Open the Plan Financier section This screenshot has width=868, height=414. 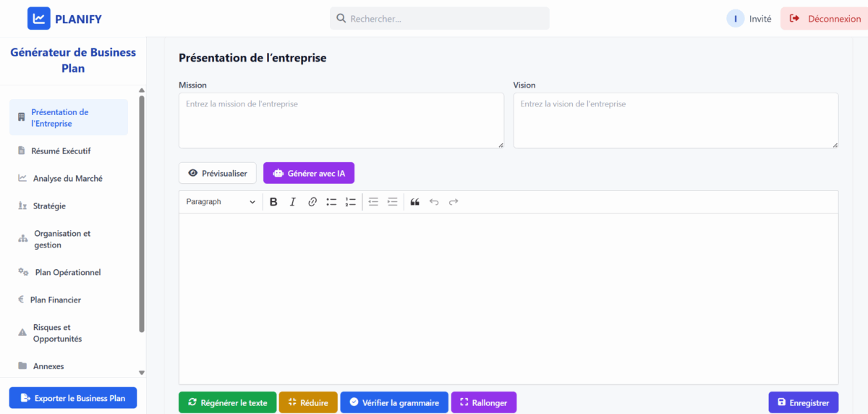tap(69, 300)
